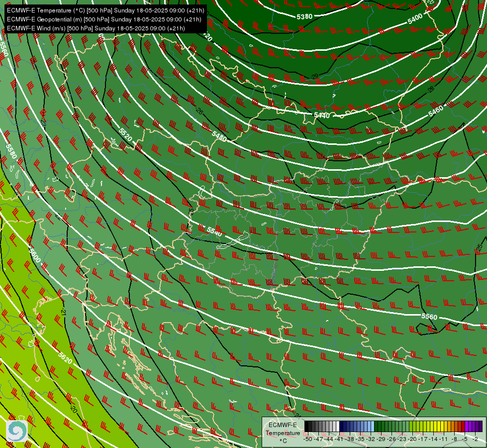
Task: Click the -25 isotherm label at right edge
Action: pos(480,248)
